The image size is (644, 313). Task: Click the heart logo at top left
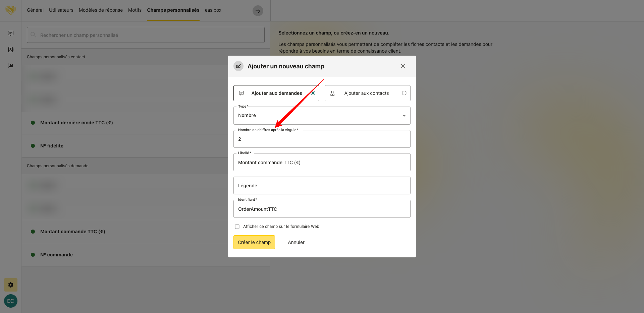coord(11,10)
